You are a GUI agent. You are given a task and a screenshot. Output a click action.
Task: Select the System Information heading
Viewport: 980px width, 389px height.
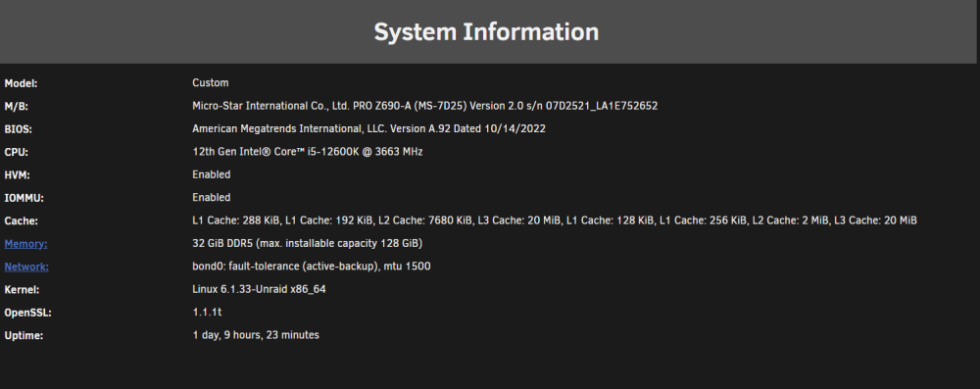(486, 32)
